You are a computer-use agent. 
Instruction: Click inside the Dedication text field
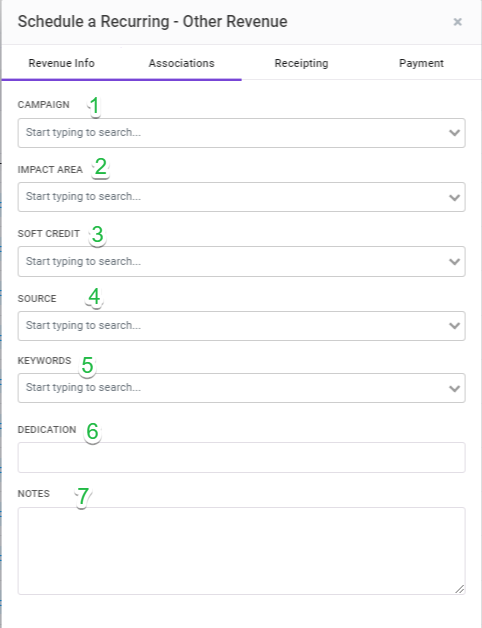coord(241,457)
